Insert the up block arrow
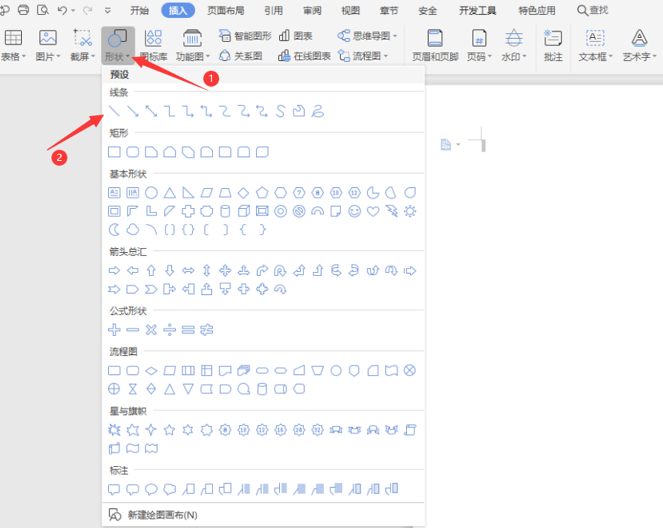The image size is (663, 528). click(151, 271)
